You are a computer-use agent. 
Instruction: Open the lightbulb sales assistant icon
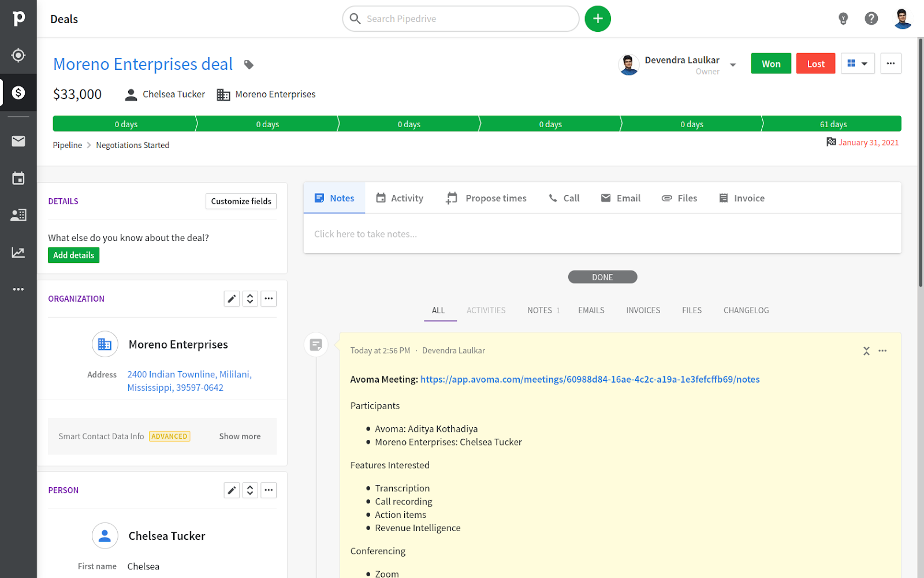coord(843,18)
